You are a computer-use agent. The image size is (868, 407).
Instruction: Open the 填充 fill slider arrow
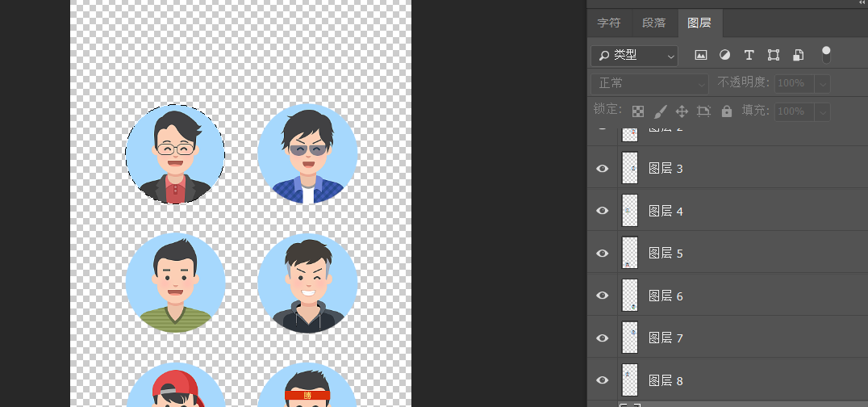[822, 112]
